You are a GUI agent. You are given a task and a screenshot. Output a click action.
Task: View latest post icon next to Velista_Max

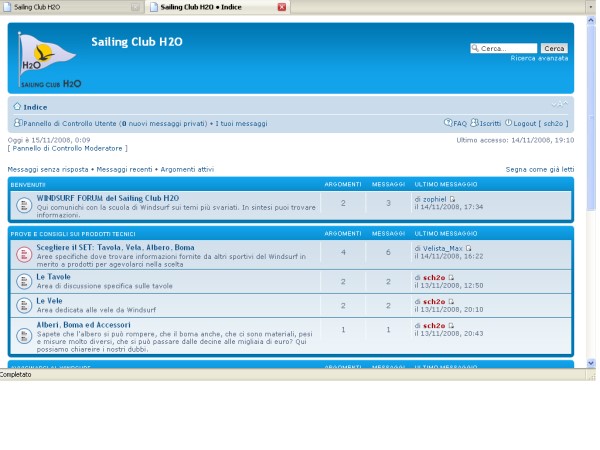[x=469, y=248]
